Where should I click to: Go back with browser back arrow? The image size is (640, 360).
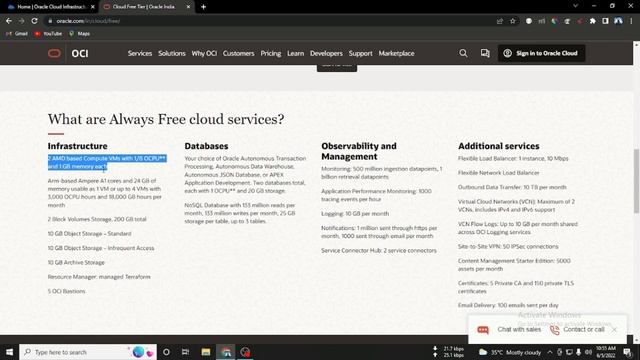coord(9,21)
